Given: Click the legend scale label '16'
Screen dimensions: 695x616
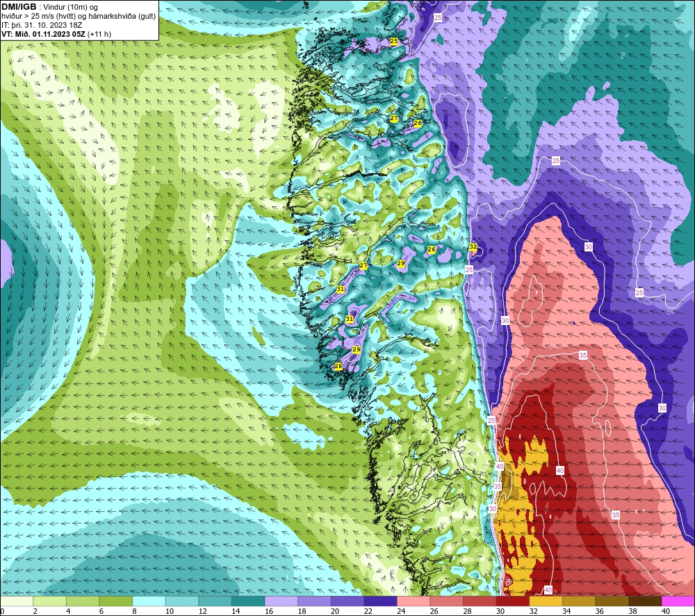Looking at the screenshot, I should (268, 611).
